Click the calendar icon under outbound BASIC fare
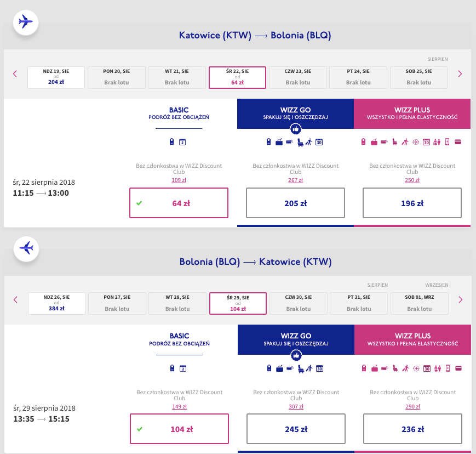Screen dimensions: 476x454 [182, 142]
